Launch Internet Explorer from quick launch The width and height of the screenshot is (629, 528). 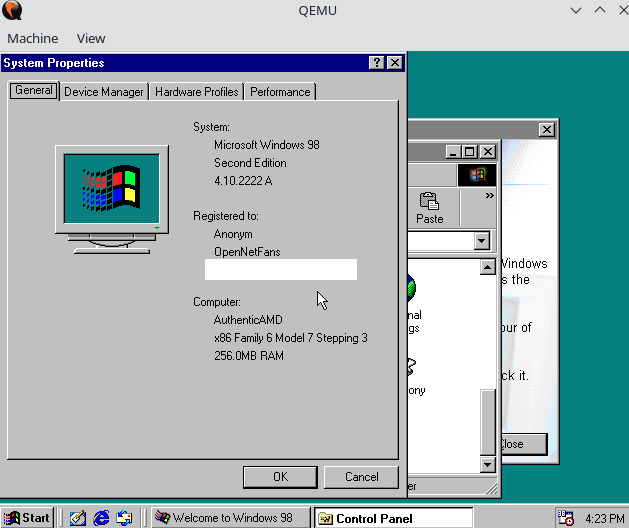coord(101,518)
